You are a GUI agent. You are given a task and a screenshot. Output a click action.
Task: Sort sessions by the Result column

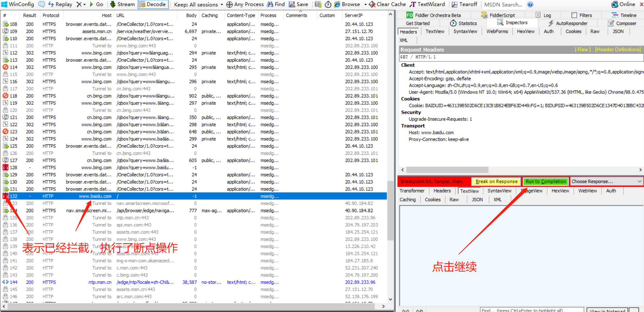29,15
